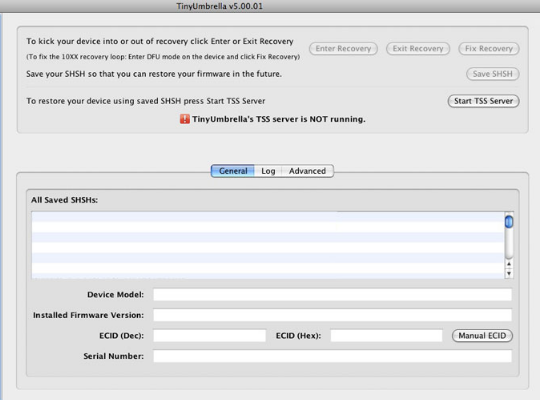Click the red TSS server warning icon
540x400 pixels.
[x=185, y=119]
